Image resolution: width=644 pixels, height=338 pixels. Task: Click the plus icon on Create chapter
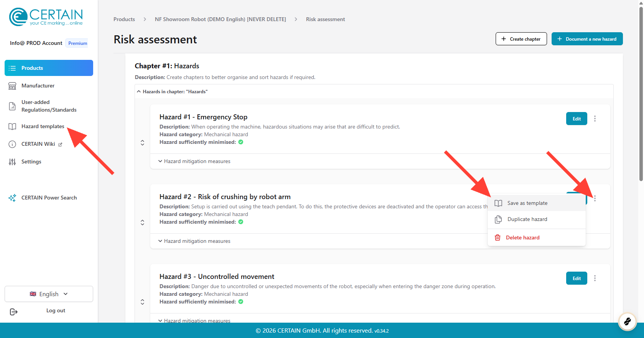(x=504, y=39)
